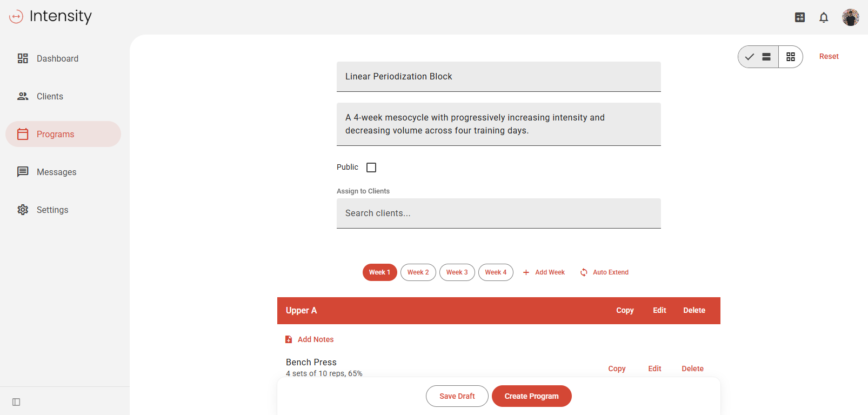Open the Messages sidebar item
Screen dimensions: 868x415
[x=56, y=172]
